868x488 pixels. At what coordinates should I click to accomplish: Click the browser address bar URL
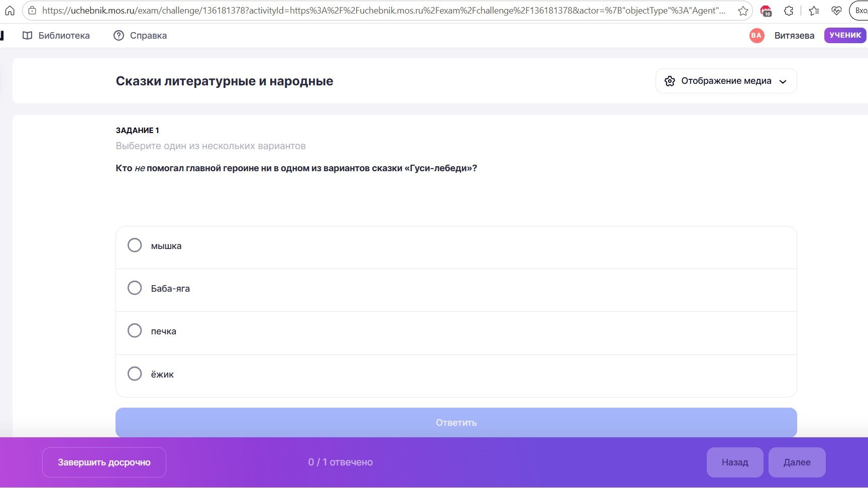tap(384, 11)
